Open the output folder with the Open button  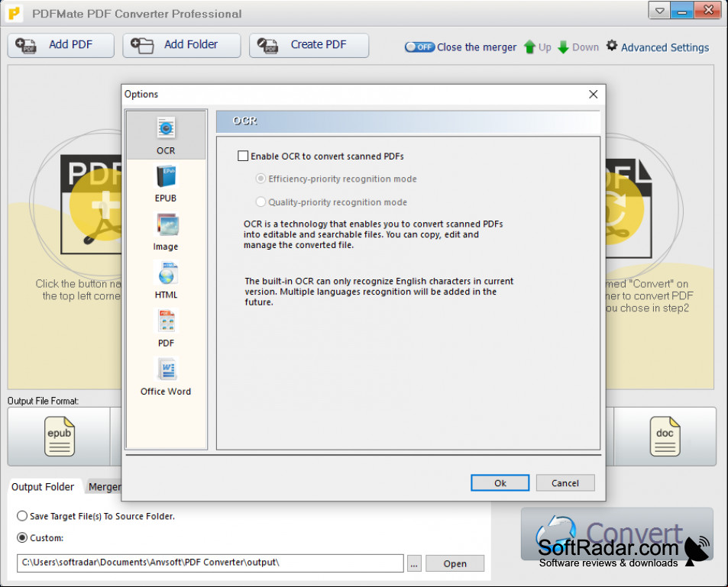pyautogui.click(x=455, y=563)
